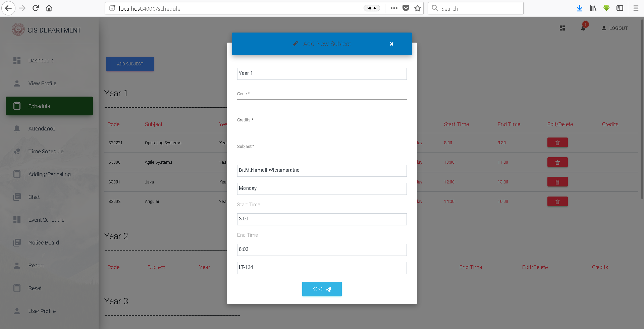Image resolution: width=644 pixels, height=329 pixels.
Task: Reload the current page
Action: pos(36,8)
